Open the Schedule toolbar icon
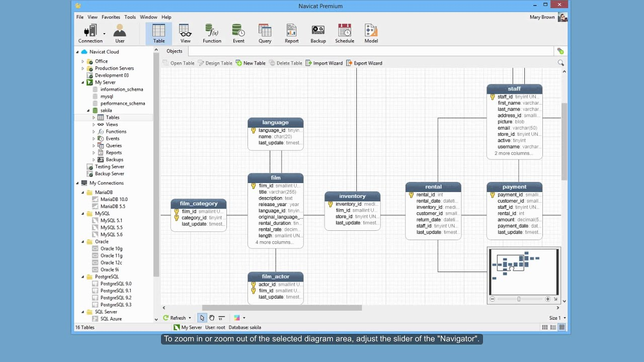The image size is (644, 362). 345,34
